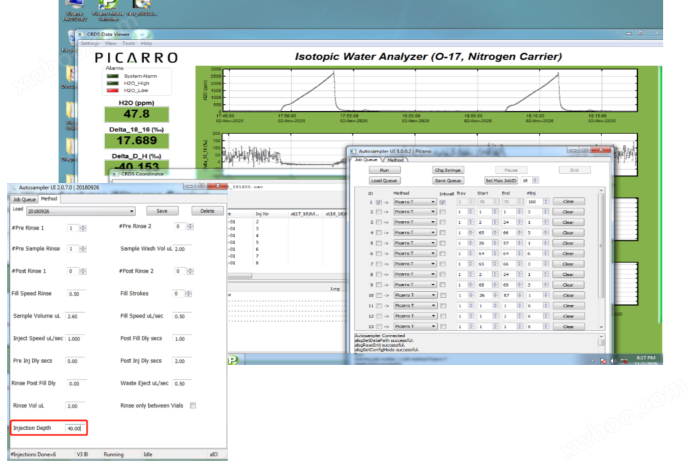This screenshot has height=471, width=699.
Task: Click the Inject Speed uL/sec input field
Action: point(75,339)
